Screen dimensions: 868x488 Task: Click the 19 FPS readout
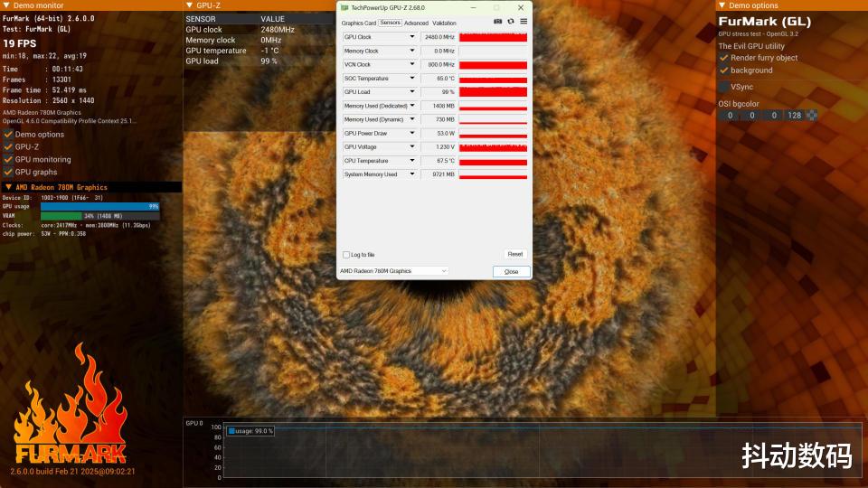click(x=19, y=43)
